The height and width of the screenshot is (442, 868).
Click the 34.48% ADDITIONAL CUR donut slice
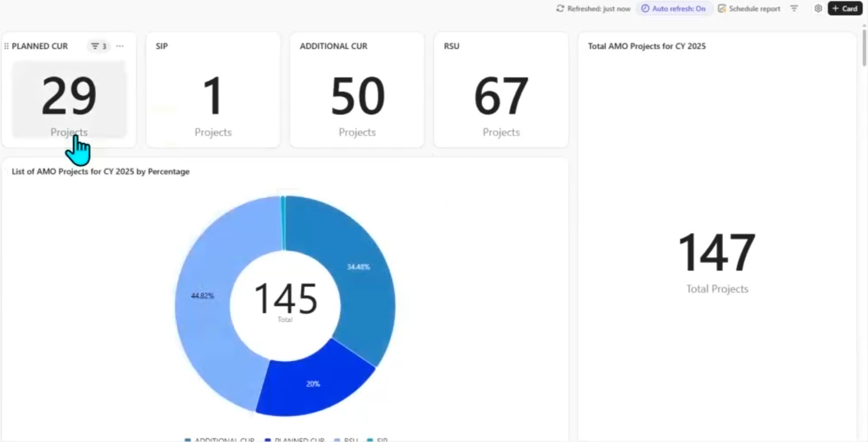[x=354, y=266]
